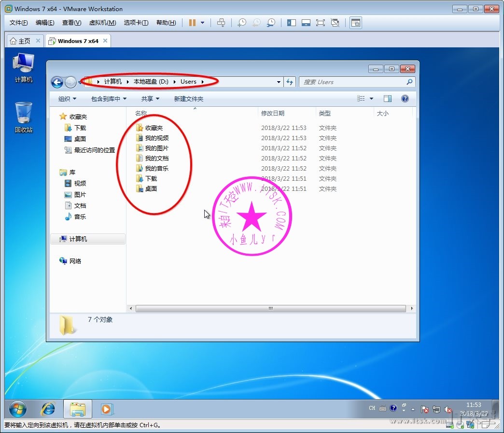Launch Internet Explorer from the taskbar
This screenshot has width=504, height=433.
[x=48, y=409]
